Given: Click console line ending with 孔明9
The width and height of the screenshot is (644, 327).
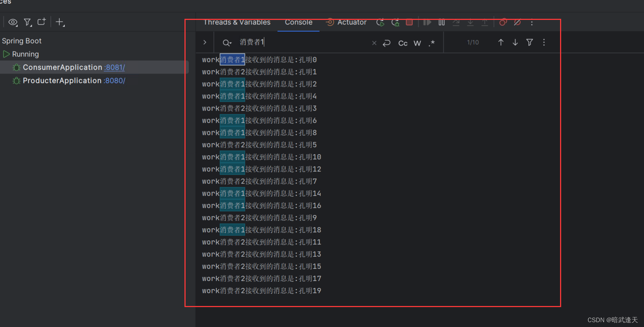Looking at the screenshot, I should tap(259, 218).
